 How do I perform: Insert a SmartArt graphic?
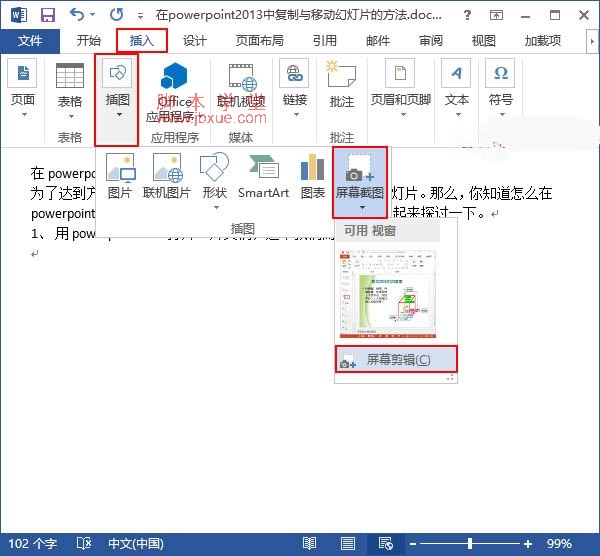coord(264,177)
